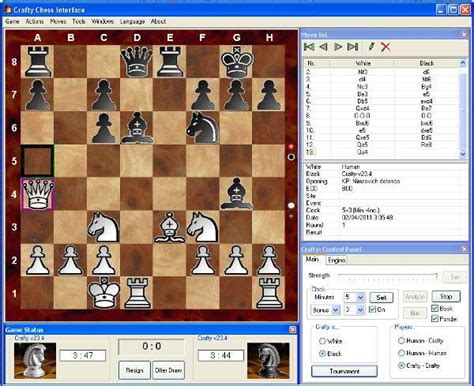Set Crafty to play Black

click(x=322, y=354)
